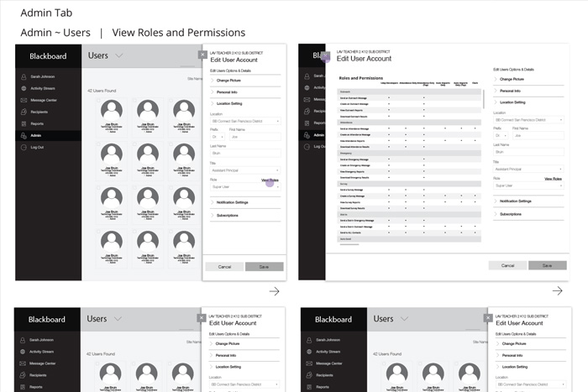Image resolution: width=588 pixels, height=392 pixels.
Task: Open Activity Stream icon in bottom-right mockup
Action: 309,352
